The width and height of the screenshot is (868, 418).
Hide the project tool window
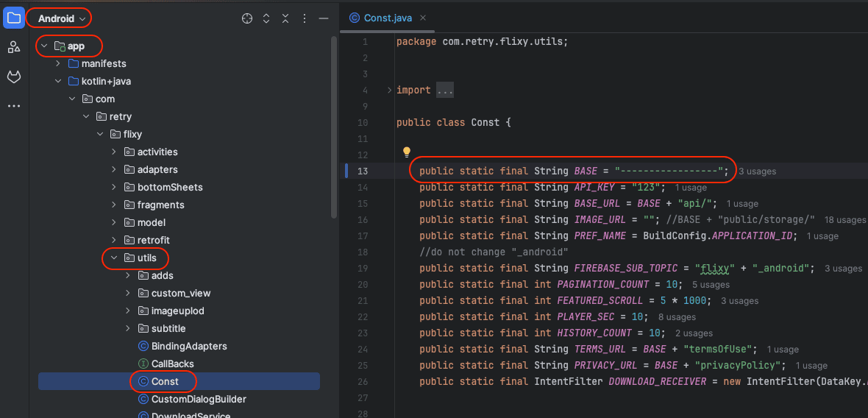[x=324, y=18]
